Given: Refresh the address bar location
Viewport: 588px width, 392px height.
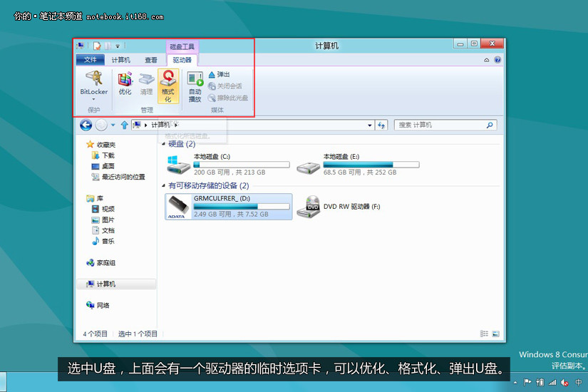Looking at the screenshot, I should (x=381, y=125).
